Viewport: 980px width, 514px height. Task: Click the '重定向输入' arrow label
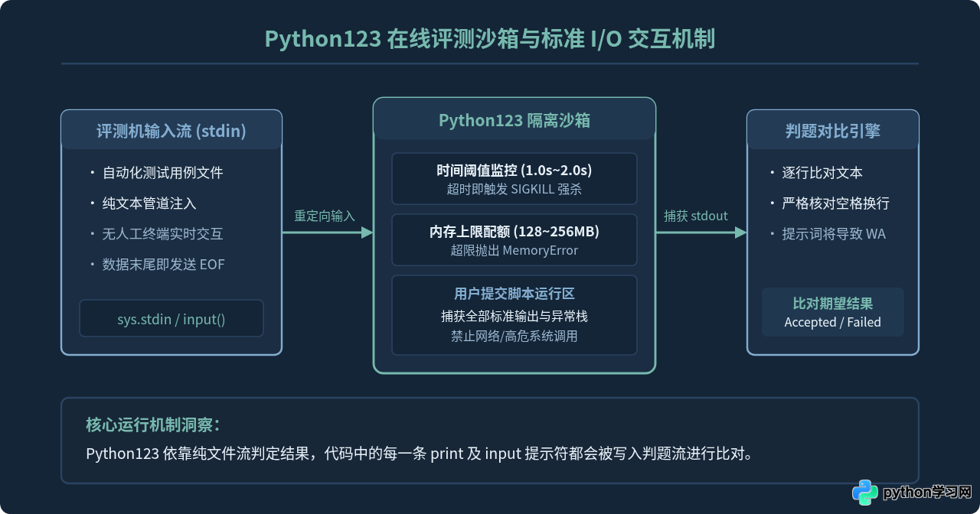325,216
